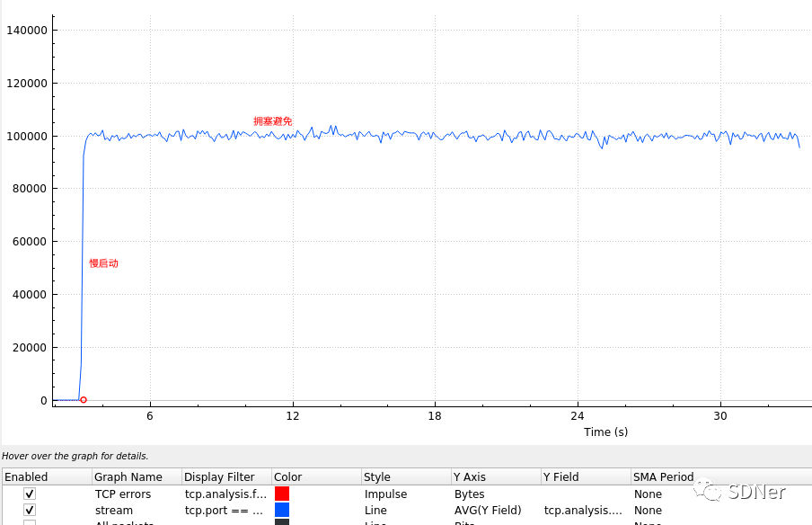
Task: Open the blue color swatch for stream
Action: point(282,510)
